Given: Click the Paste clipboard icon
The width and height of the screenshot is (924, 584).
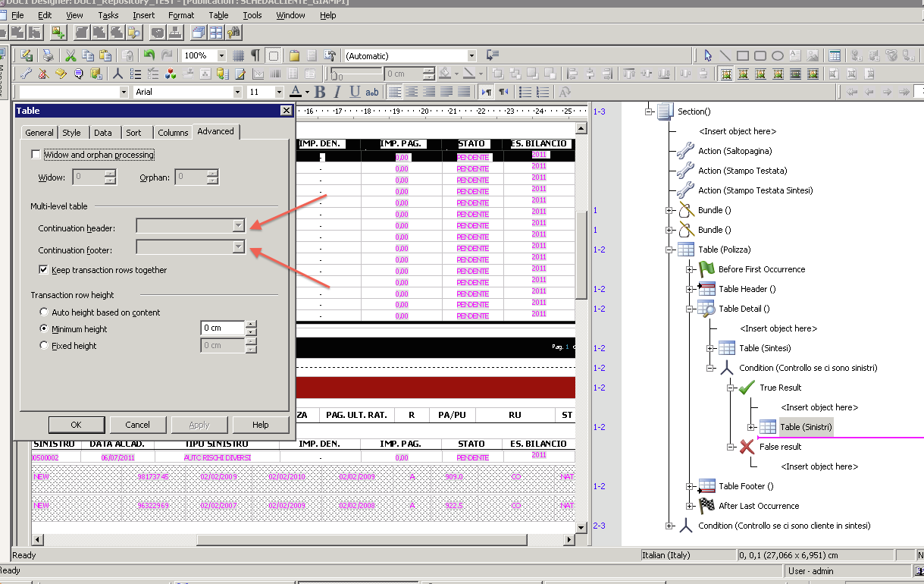Looking at the screenshot, I should pyautogui.click(x=105, y=55).
